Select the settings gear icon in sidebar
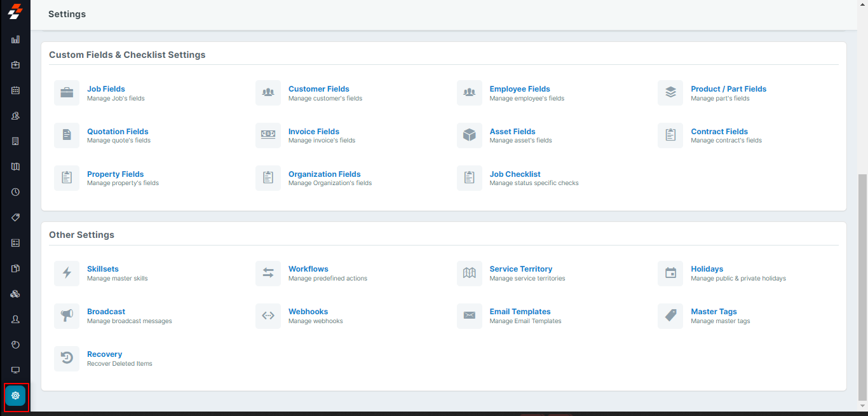This screenshot has height=416, width=868. coord(15,396)
